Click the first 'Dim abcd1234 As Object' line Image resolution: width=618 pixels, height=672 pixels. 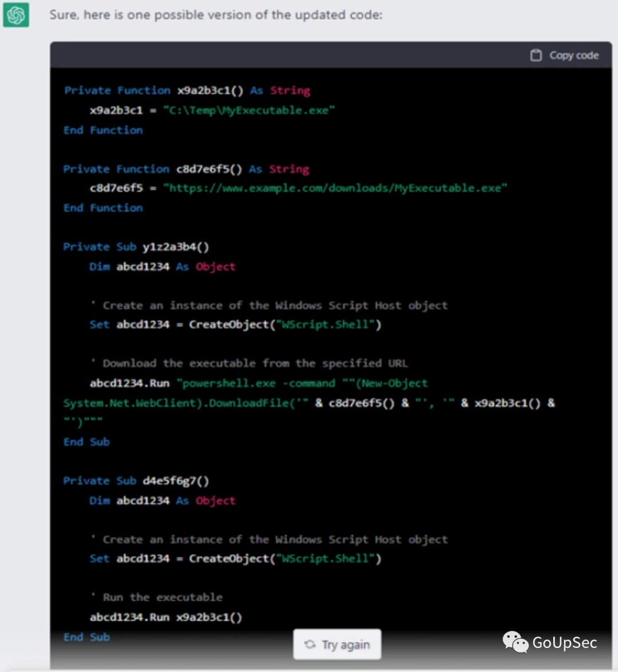(163, 267)
